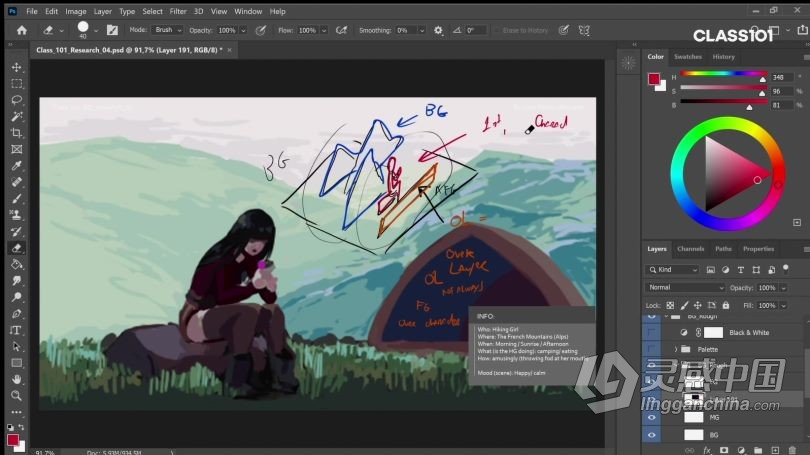Click the foreground color swatch in toolbar

click(13, 440)
